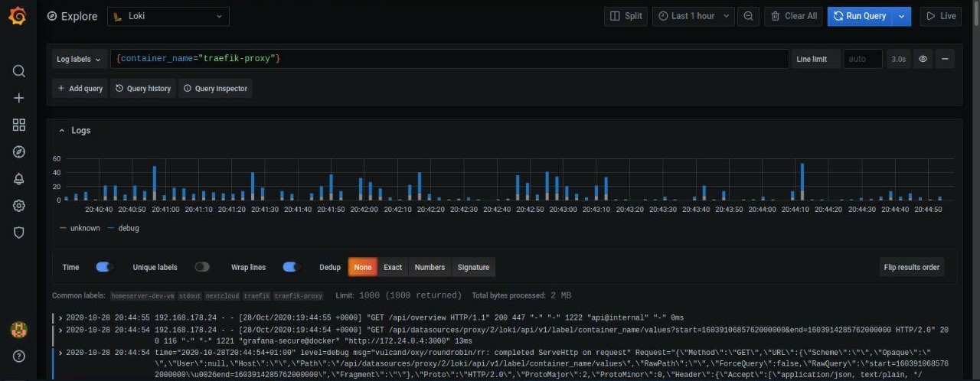This screenshot has width=980, height=381.
Task: Click the Clear All button
Action: pyautogui.click(x=793, y=16)
